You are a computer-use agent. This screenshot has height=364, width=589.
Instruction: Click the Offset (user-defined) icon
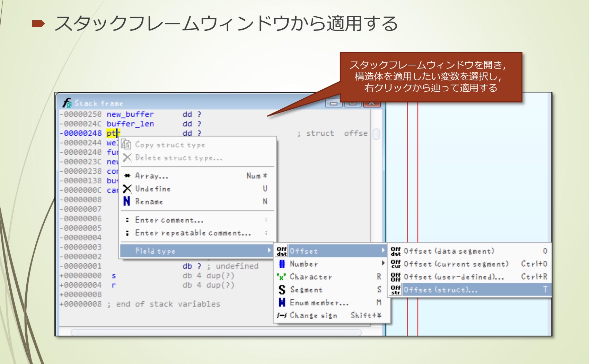395,277
